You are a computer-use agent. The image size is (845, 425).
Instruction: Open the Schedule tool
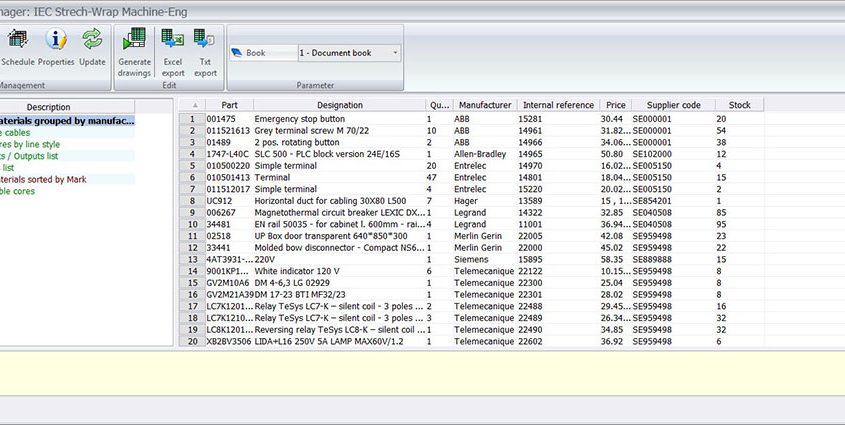click(18, 48)
